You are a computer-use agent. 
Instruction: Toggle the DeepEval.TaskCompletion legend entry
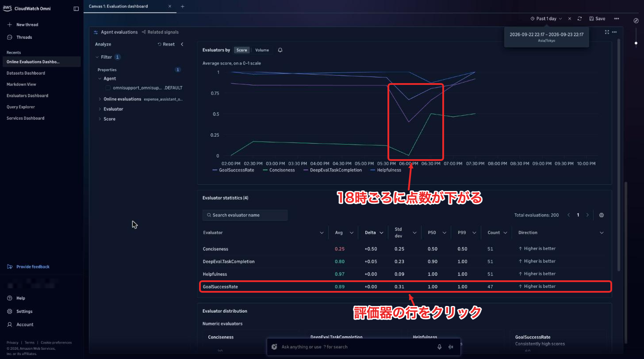tap(333, 170)
